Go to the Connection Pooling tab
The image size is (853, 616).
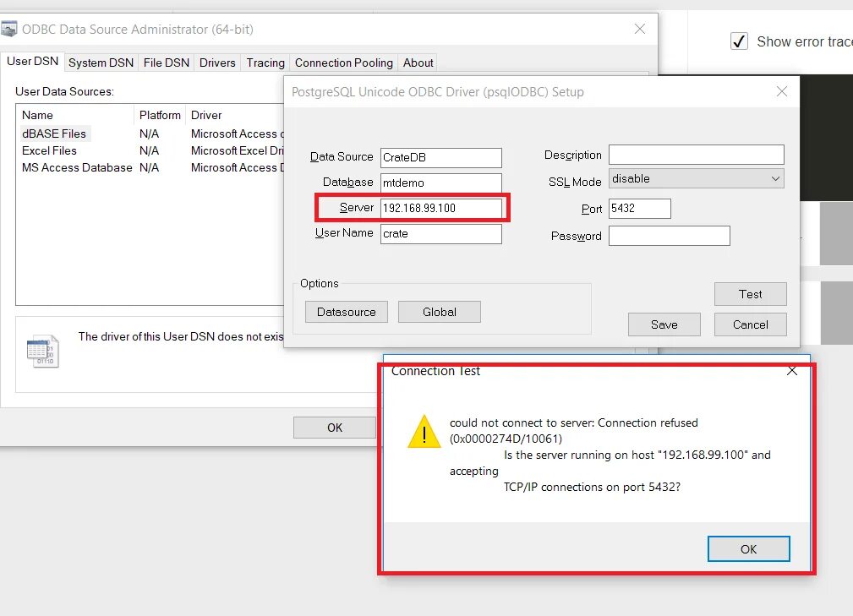pos(344,63)
